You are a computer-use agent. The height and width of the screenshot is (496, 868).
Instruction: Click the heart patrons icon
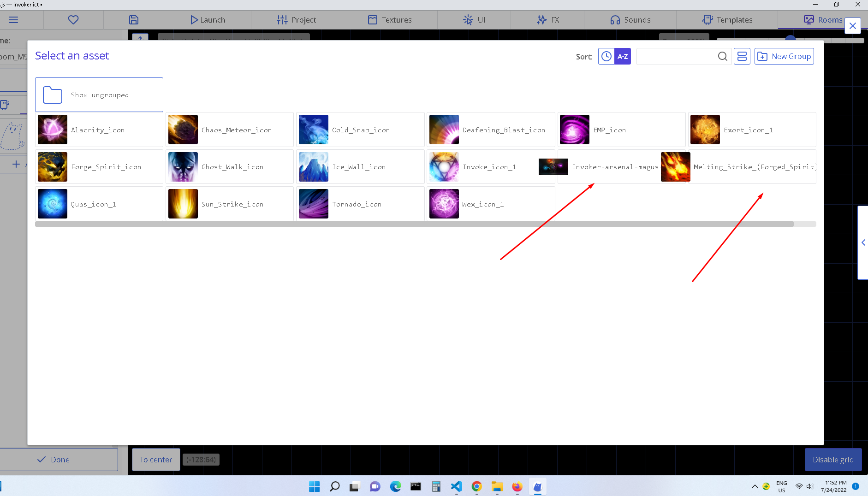click(x=73, y=20)
